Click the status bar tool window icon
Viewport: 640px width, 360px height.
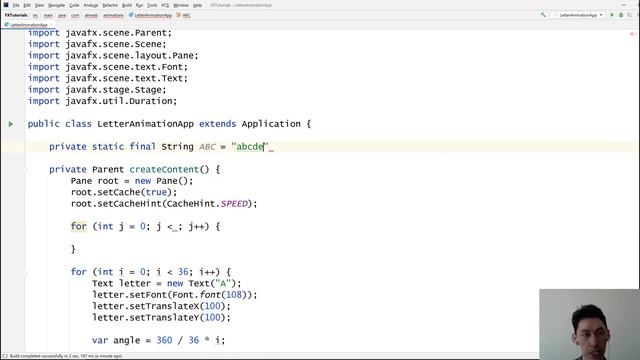pyautogui.click(x=4, y=356)
